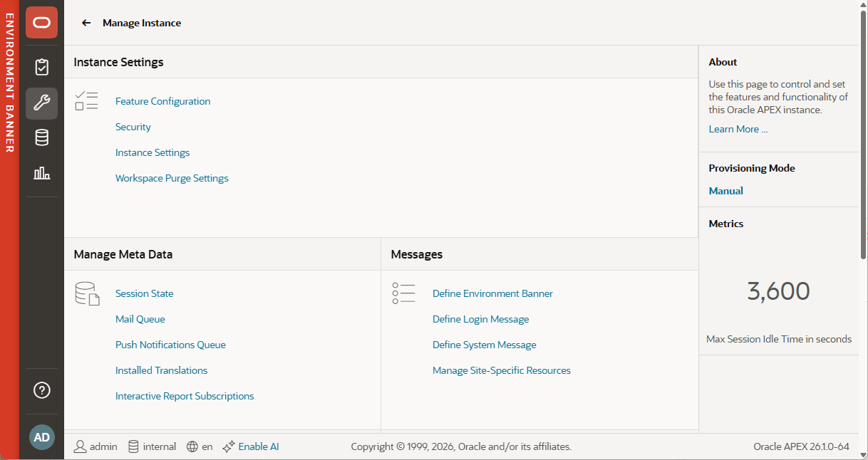Select the Manage Instance wrench icon
This screenshot has width=868, height=460.
[x=41, y=103]
